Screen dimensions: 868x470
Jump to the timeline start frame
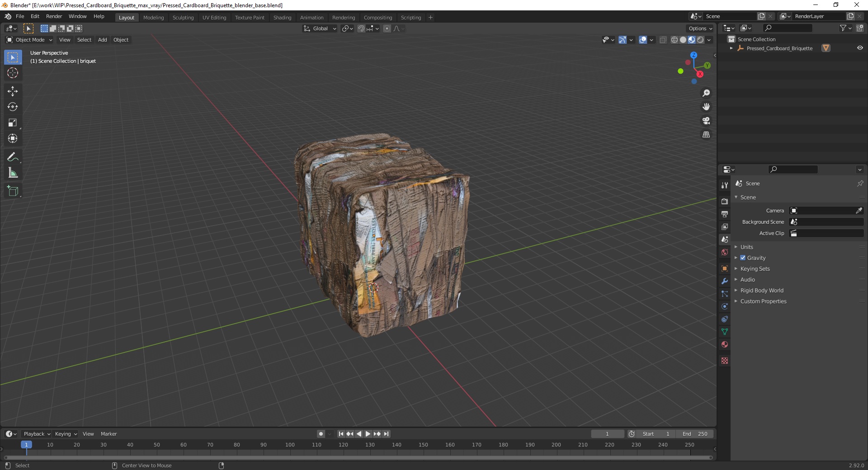[x=341, y=434]
